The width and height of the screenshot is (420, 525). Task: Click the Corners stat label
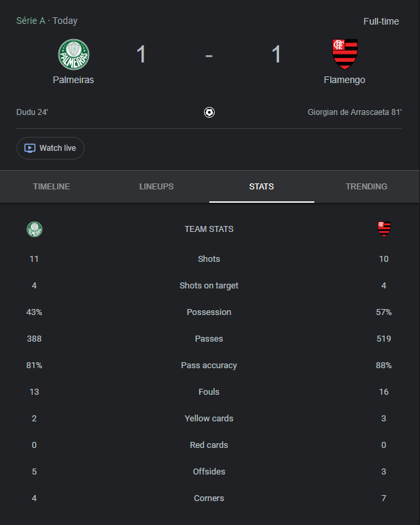pos(209,498)
